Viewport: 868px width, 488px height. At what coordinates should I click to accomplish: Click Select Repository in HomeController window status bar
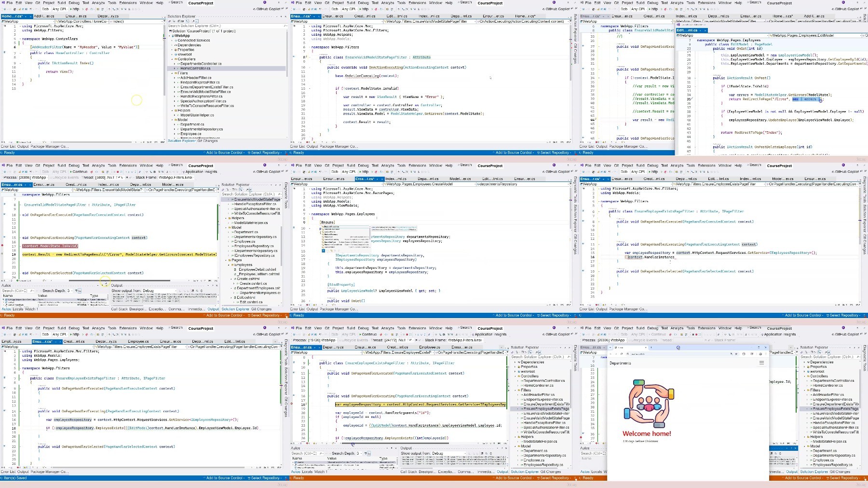coord(265,153)
